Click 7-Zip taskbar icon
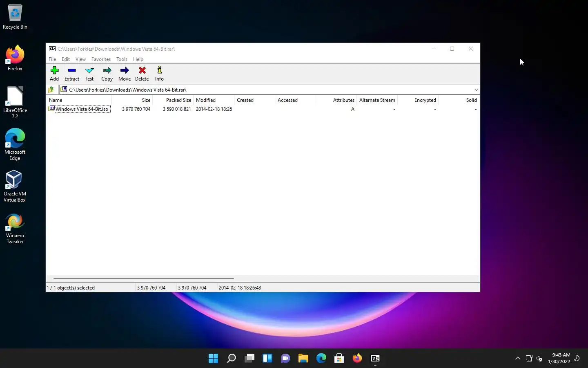Viewport: 588px width, 368px height. click(375, 359)
